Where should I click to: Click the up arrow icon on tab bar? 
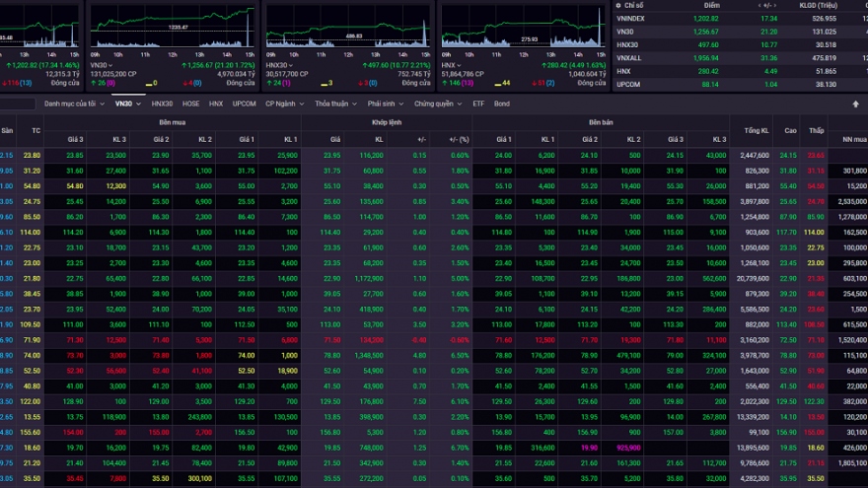[855, 104]
